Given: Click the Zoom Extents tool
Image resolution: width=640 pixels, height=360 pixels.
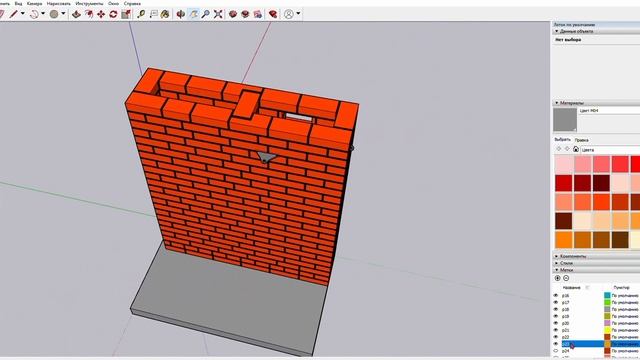Looking at the screenshot, I should click(218, 14).
